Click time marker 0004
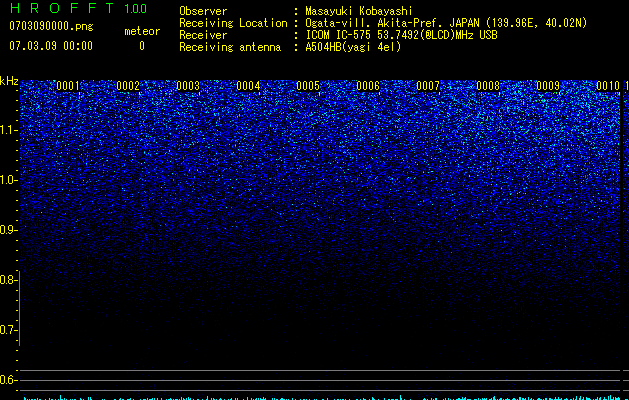The width and height of the screenshot is (629, 400). [x=248, y=86]
